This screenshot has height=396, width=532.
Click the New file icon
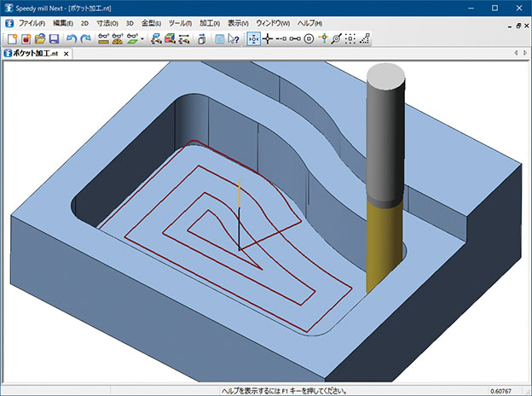click(x=11, y=39)
